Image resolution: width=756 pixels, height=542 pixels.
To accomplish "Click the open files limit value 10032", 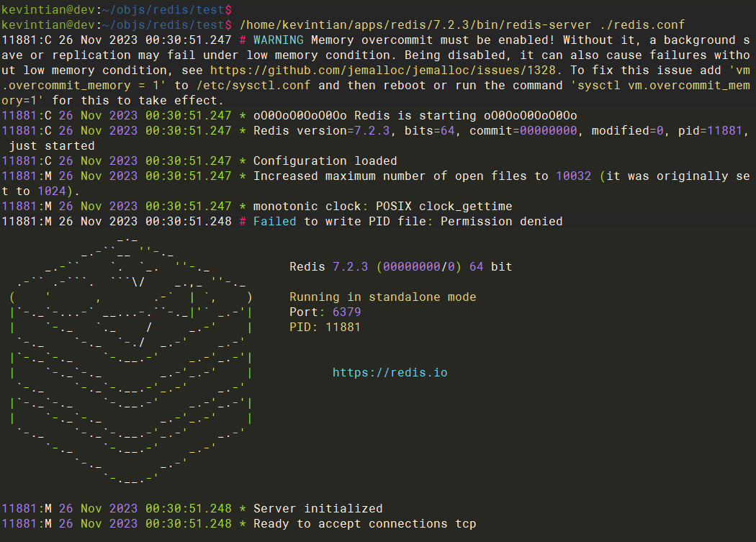I will (x=573, y=176).
